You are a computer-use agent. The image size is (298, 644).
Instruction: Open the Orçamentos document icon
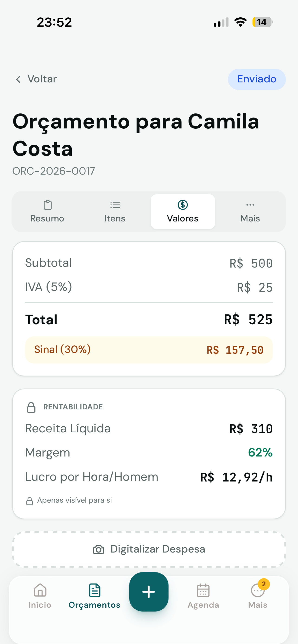95,590
